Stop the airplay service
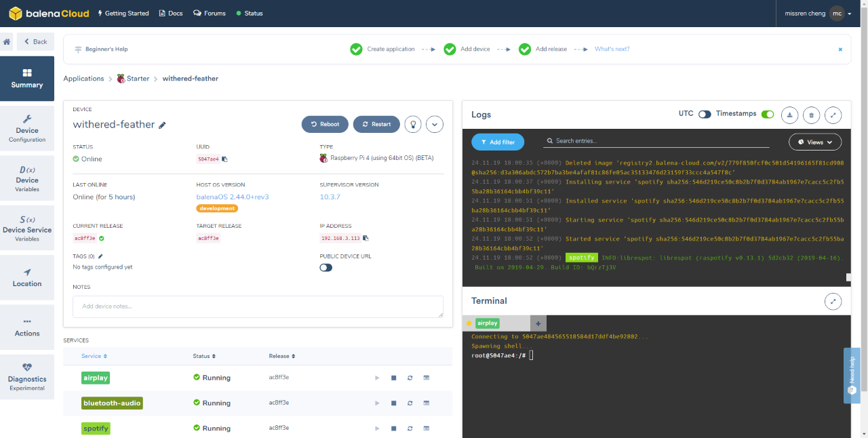Image resolution: width=868 pixels, height=438 pixels. point(393,378)
